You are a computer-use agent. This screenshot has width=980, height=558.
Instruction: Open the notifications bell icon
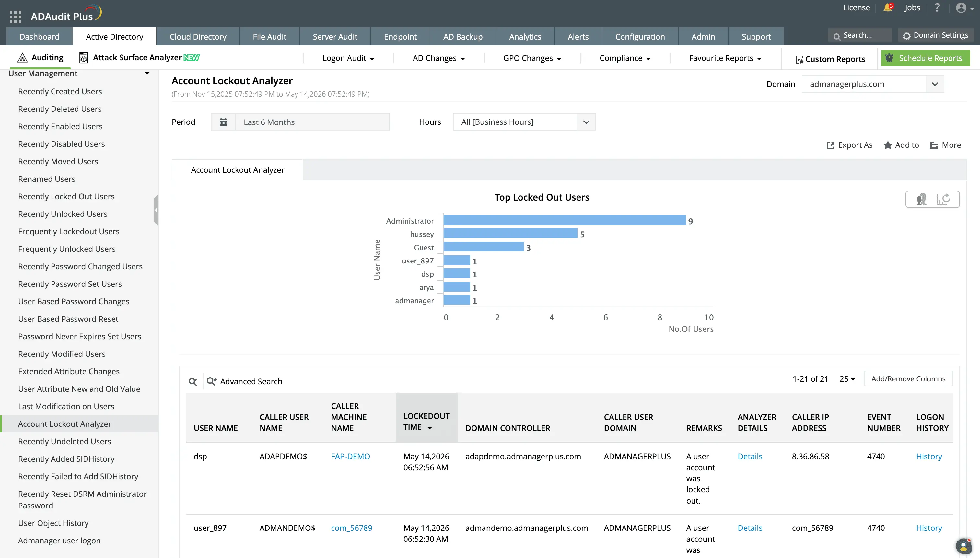(888, 8)
